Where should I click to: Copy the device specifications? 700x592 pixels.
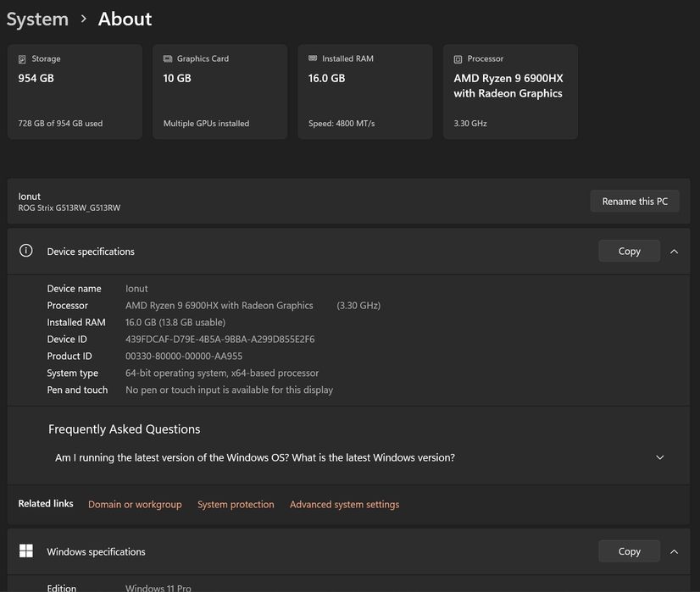(x=629, y=252)
